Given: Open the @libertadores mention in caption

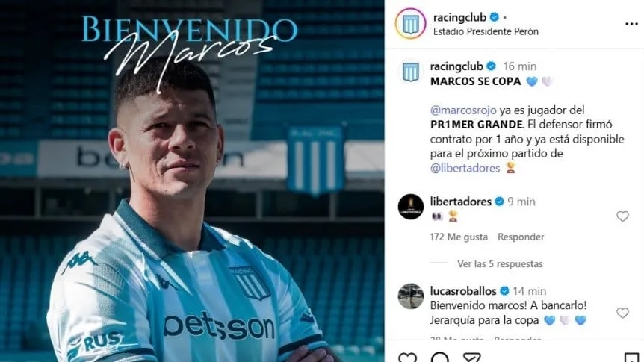Looking at the screenshot, I should pos(465,168).
